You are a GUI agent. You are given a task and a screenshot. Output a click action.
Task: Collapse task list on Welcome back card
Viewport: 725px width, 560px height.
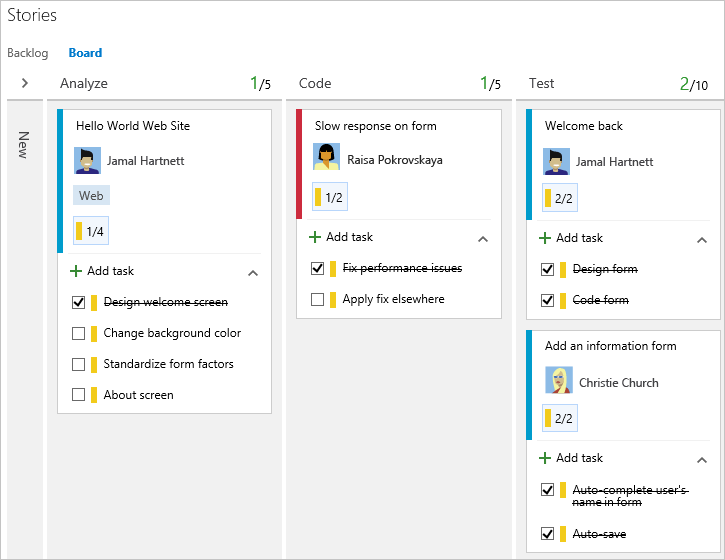point(702,240)
